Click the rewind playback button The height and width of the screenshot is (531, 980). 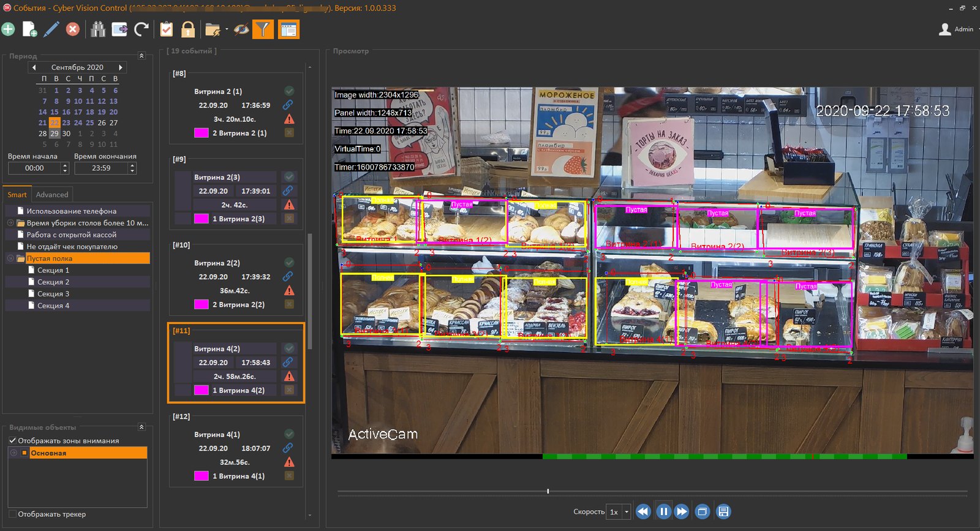click(x=643, y=511)
